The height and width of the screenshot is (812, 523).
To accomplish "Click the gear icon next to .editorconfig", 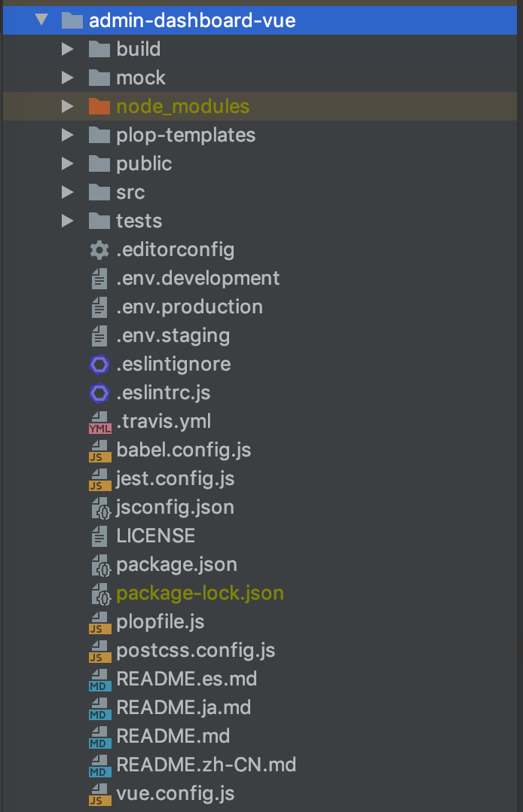I will point(99,250).
